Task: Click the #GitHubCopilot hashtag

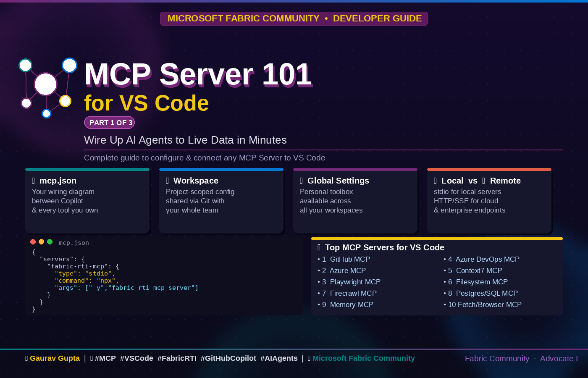Action: coord(228,358)
